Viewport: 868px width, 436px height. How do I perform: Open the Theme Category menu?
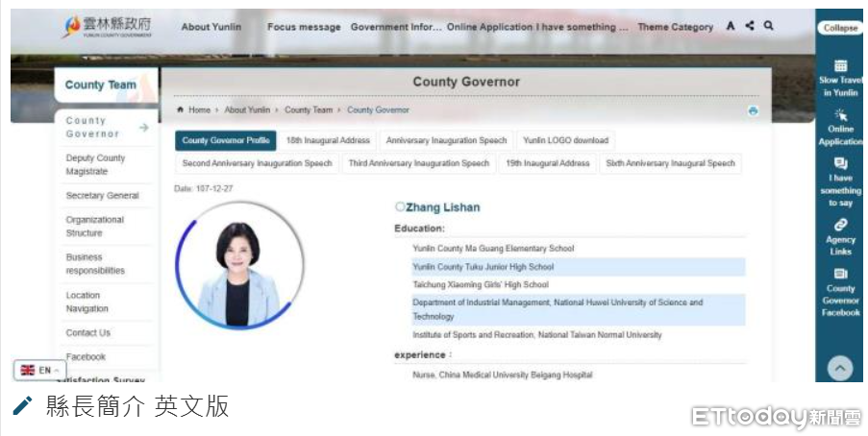tap(675, 27)
